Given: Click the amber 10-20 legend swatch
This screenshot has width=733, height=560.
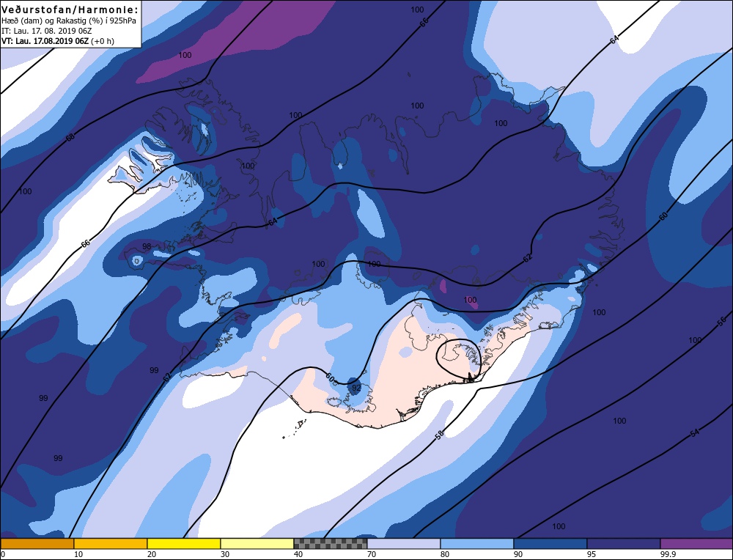Looking at the screenshot, I should point(111,543).
